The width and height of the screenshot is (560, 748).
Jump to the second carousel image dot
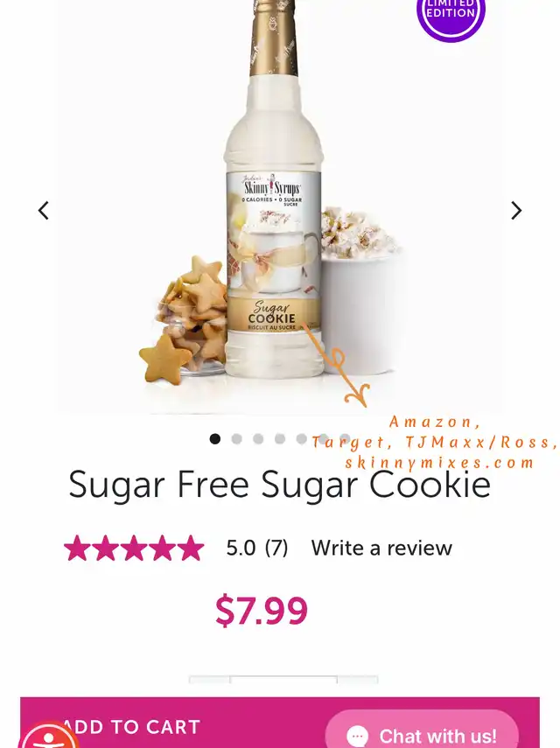236,438
